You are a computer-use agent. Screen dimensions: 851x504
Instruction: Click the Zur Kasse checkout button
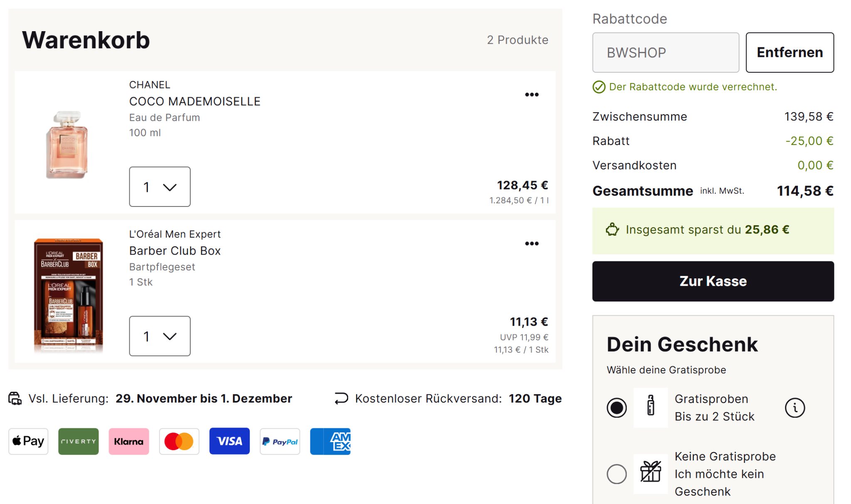pos(713,281)
